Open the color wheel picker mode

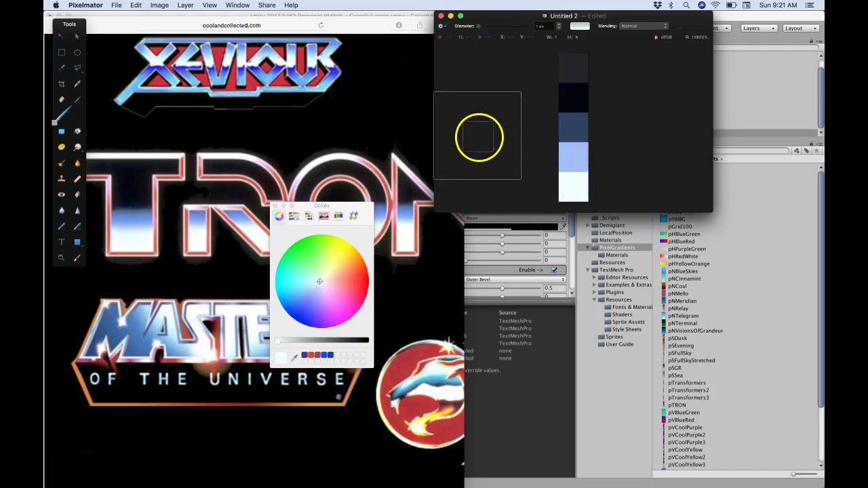(x=279, y=216)
